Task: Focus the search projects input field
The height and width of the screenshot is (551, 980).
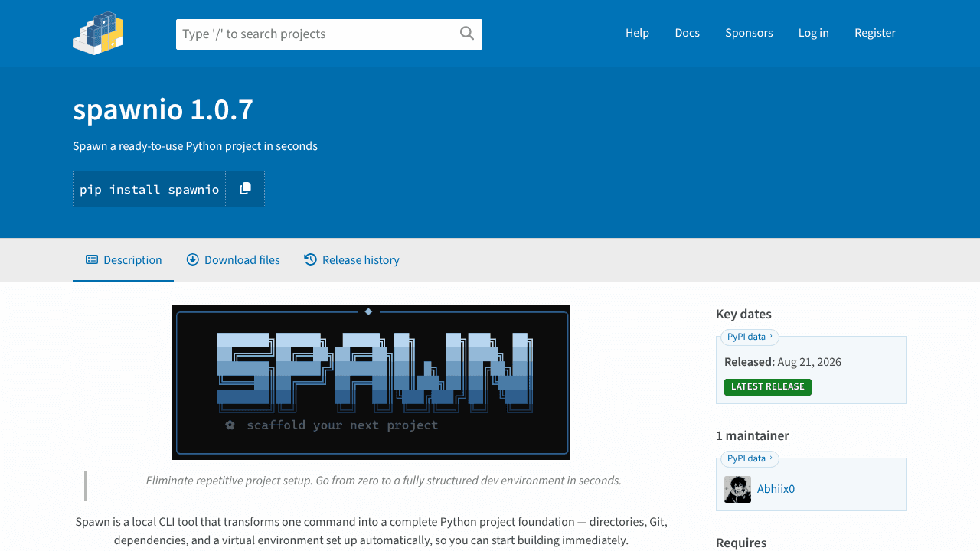Action: click(329, 34)
